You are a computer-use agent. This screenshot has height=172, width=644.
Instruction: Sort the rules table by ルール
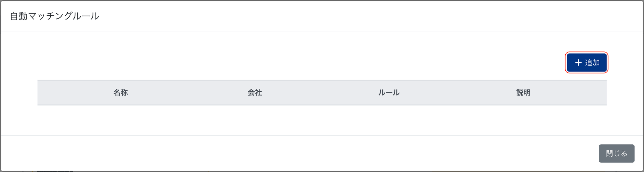389,93
